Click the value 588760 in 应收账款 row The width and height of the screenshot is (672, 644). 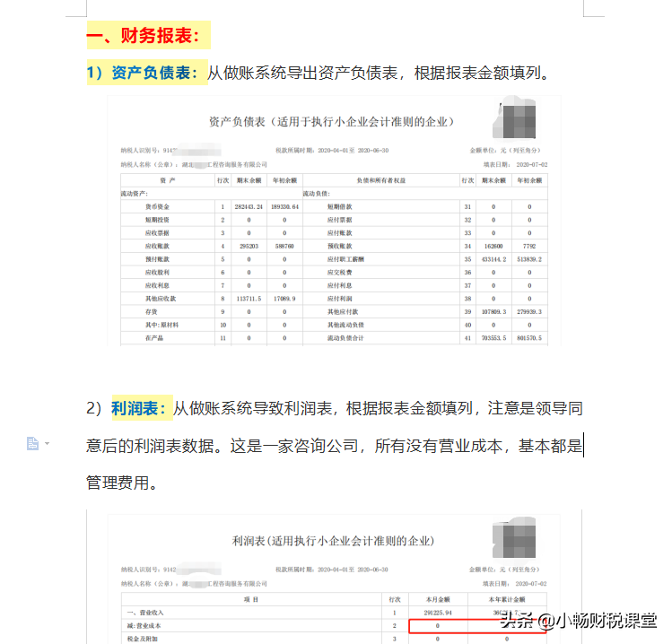click(x=284, y=246)
